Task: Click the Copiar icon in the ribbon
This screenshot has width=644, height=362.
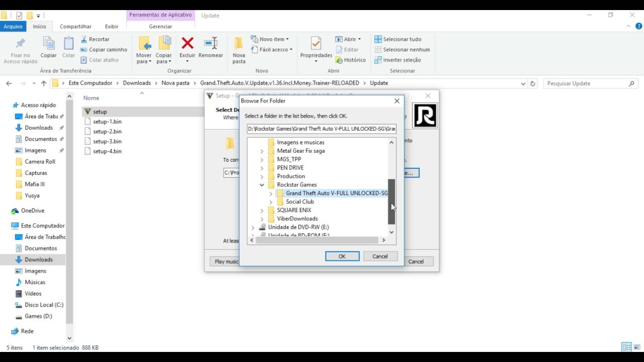Action: click(x=49, y=43)
